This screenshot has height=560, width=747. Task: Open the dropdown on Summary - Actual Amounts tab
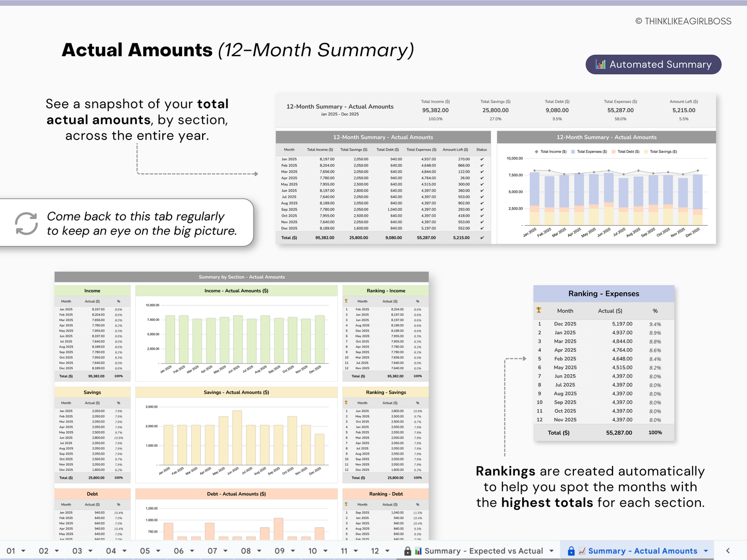(x=705, y=551)
